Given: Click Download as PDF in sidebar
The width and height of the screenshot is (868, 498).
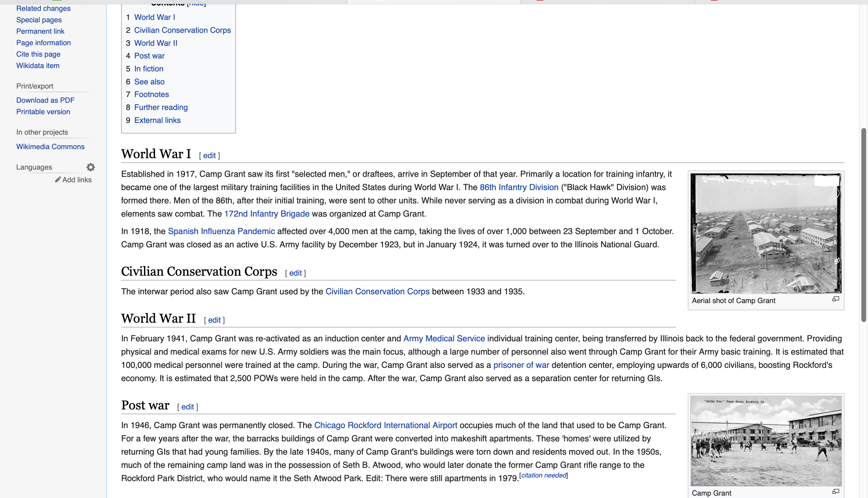Looking at the screenshot, I should [x=45, y=100].
